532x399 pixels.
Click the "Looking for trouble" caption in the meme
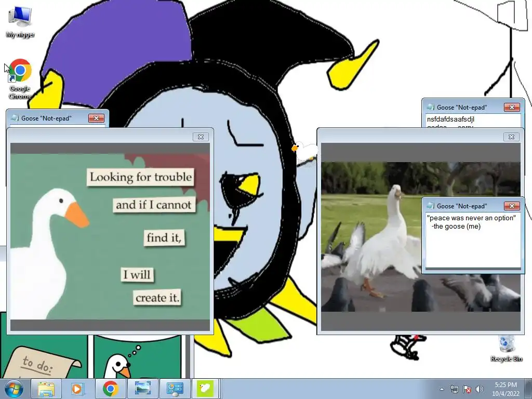[141, 177]
